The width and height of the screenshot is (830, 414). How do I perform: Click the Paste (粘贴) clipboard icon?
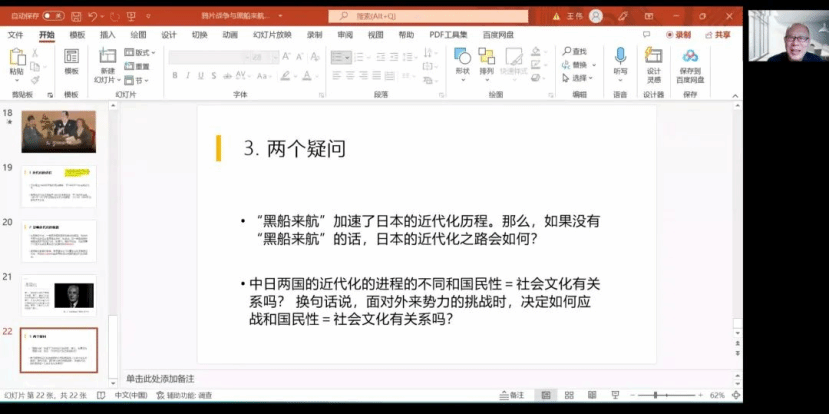point(17,57)
